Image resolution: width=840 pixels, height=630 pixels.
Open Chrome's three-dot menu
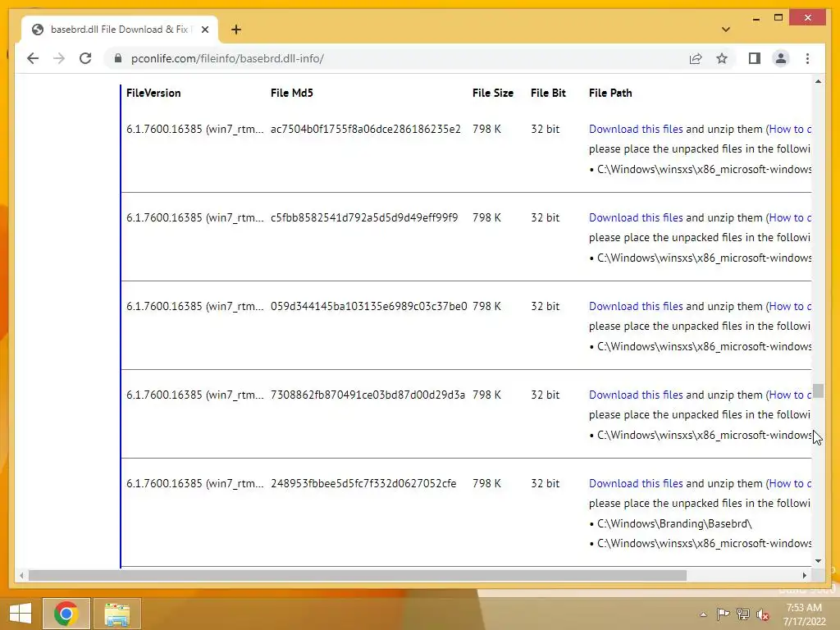point(807,58)
